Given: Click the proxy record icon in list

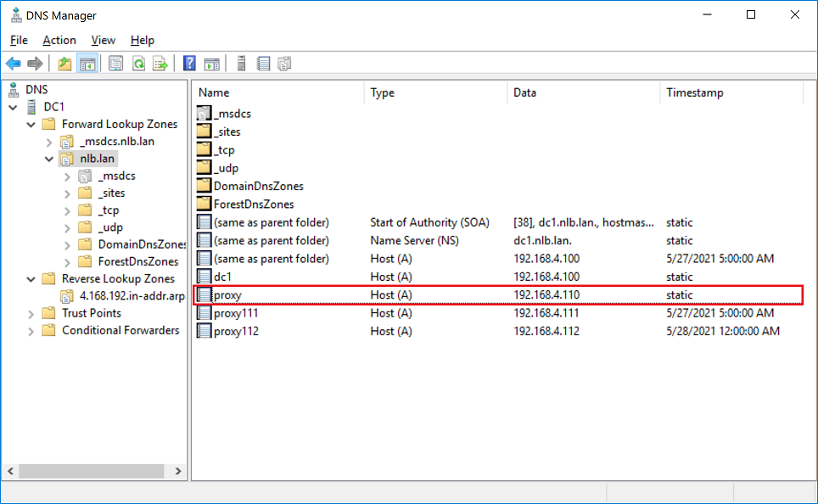Looking at the screenshot, I should pyautogui.click(x=204, y=294).
